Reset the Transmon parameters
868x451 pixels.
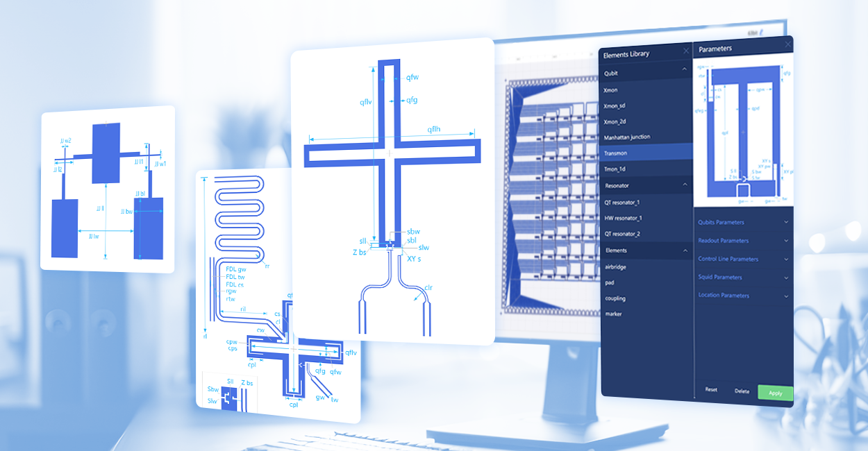[710, 390]
